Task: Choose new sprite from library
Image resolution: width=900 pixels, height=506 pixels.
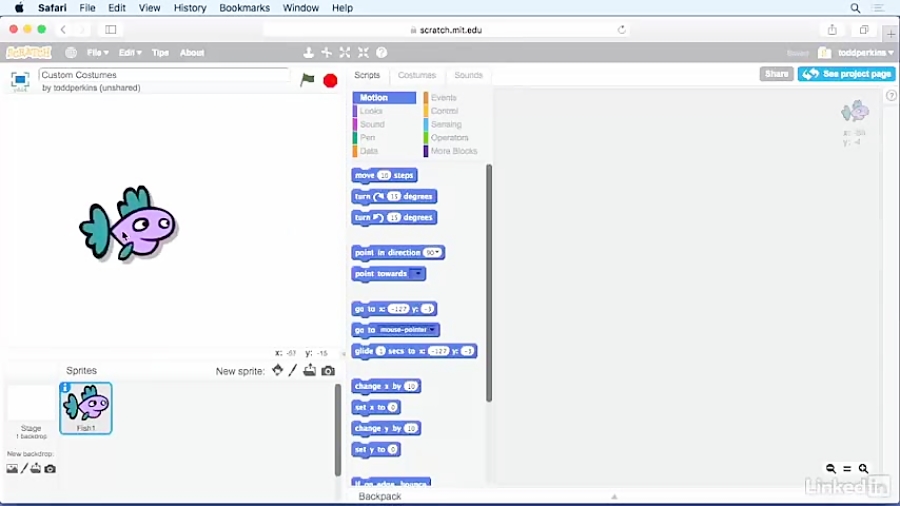Action: [x=277, y=371]
